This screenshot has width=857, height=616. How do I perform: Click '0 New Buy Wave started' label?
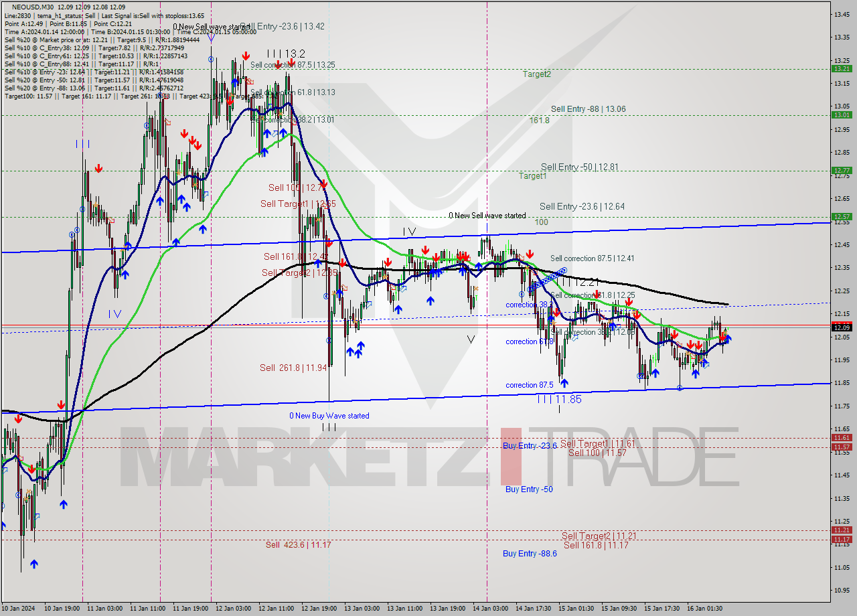pos(329,416)
